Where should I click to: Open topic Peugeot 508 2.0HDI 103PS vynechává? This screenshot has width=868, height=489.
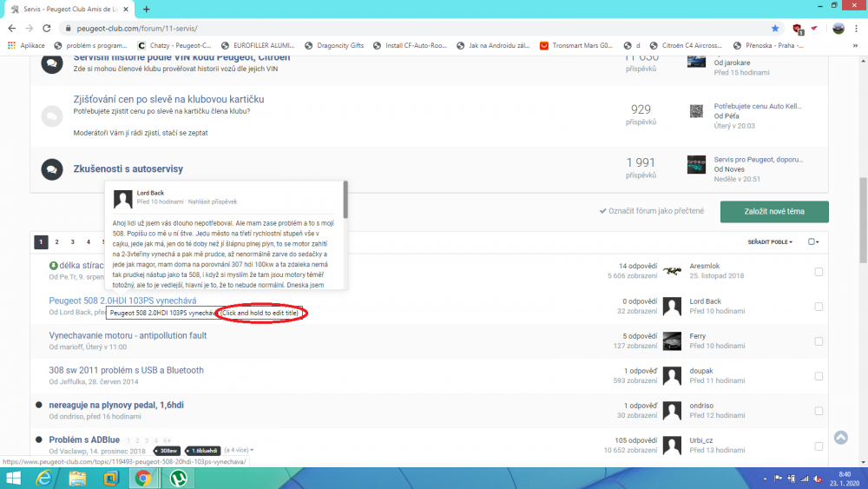coord(123,301)
